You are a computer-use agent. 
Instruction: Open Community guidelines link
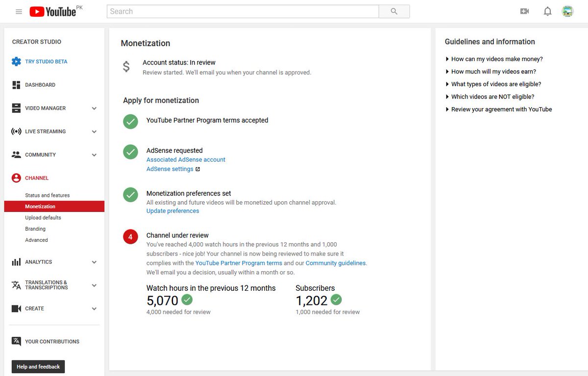(336, 263)
